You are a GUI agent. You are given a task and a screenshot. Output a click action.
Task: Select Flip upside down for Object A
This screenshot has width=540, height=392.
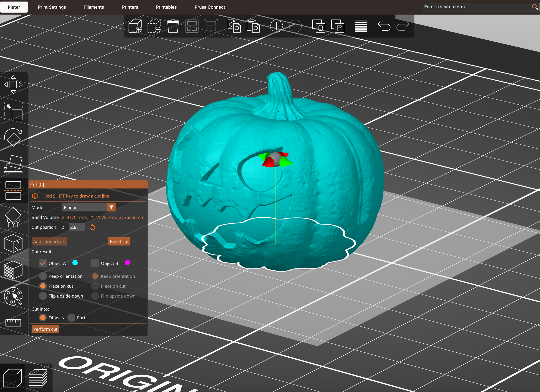[43, 296]
